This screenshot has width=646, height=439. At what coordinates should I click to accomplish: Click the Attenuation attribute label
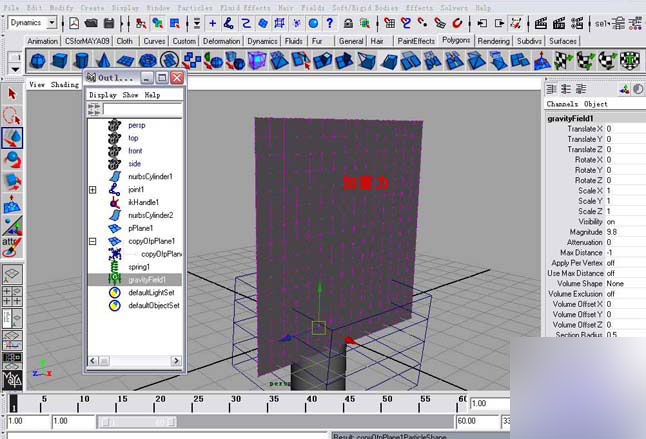pyautogui.click(x=585, y=242)
